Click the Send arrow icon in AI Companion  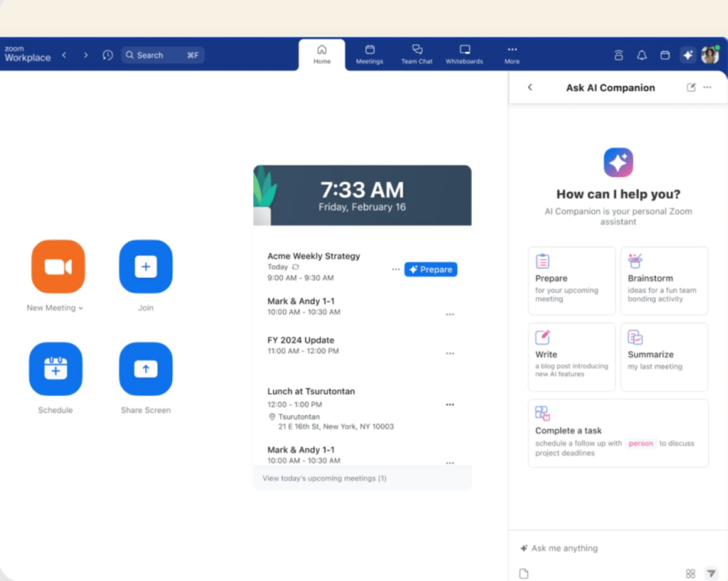(x=711, y=573)
